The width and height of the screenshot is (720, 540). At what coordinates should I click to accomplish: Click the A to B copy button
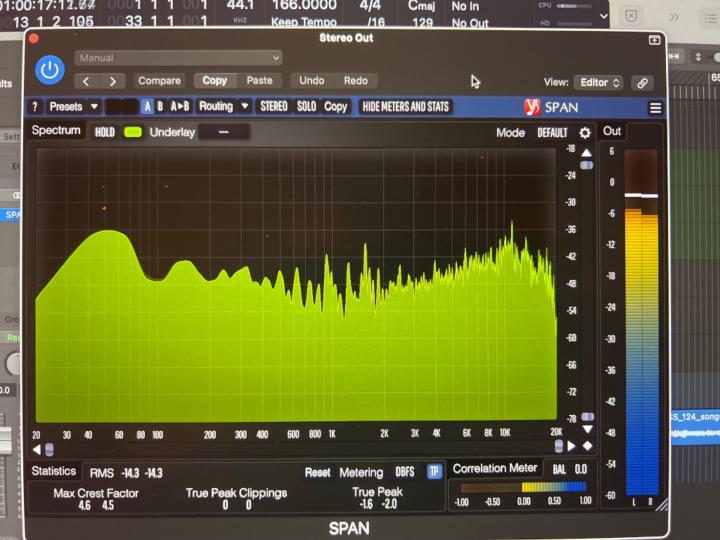pos(180,107)
